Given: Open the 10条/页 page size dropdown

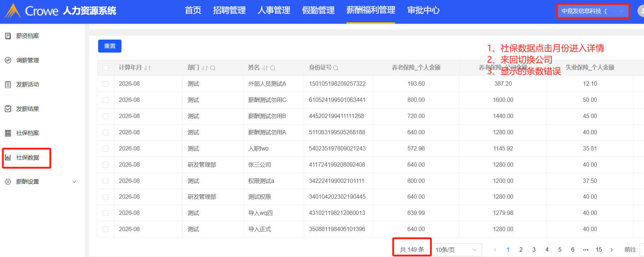Looking at the screenshot, I should pyautogui.click(x=456, y=250).
